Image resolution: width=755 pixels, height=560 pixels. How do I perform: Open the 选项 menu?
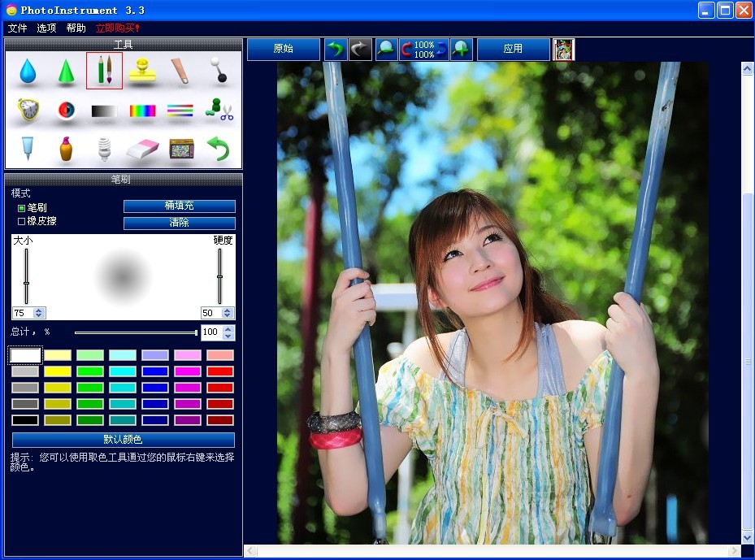46,28
